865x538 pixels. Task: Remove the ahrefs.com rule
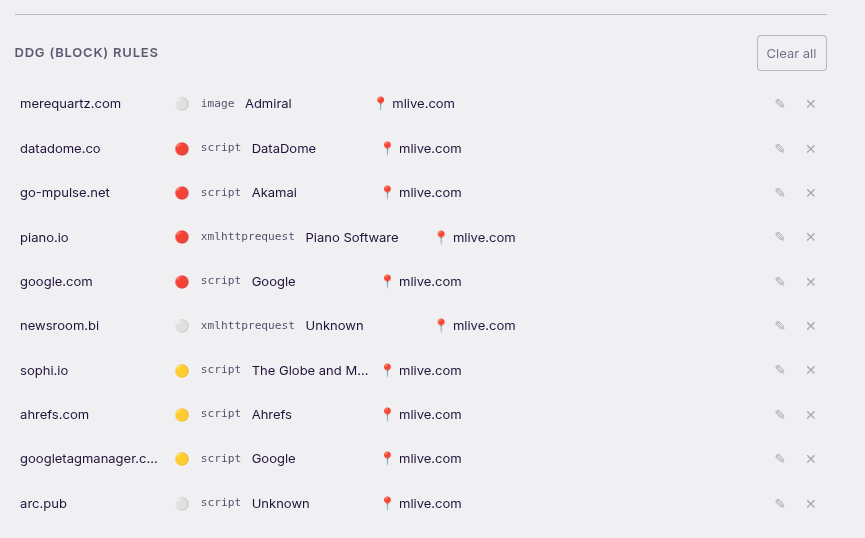click(810, 415)
